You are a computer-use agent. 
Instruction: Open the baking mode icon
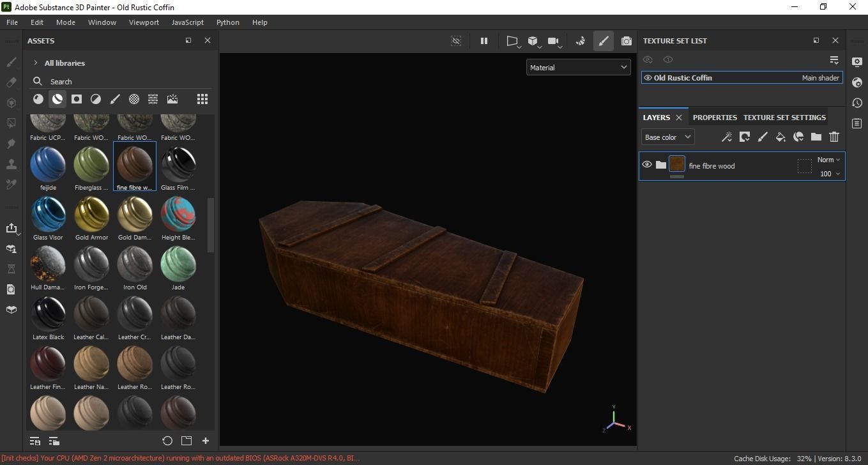[11, 248]
